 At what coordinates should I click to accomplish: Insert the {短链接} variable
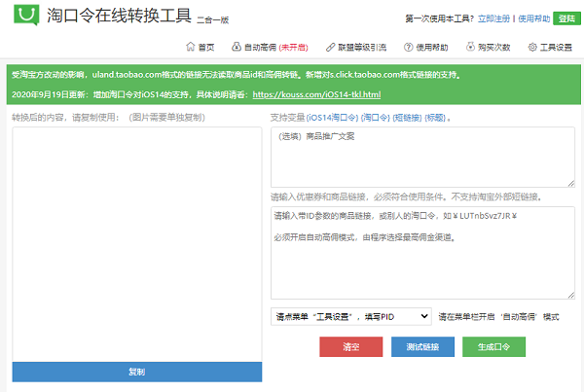(407, 118)
